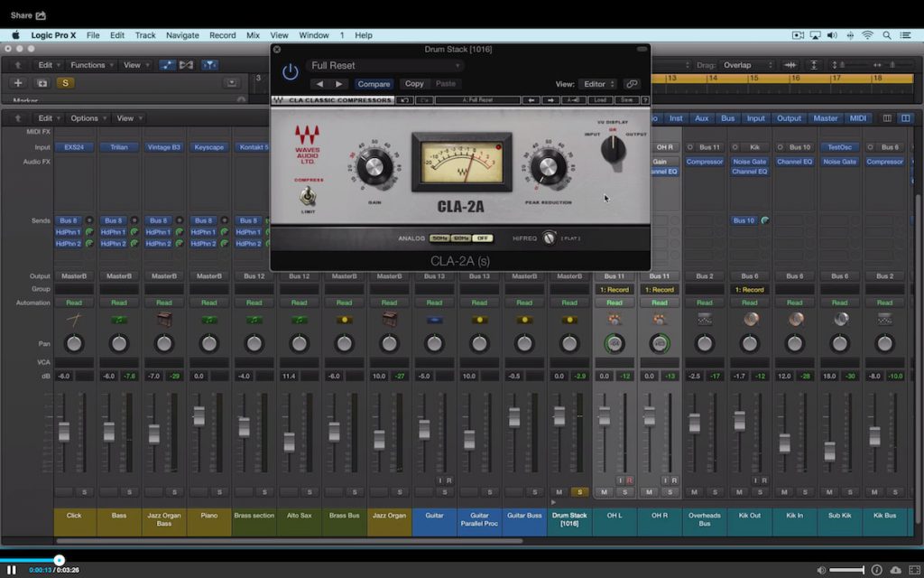The height and width of the screenshot is (578, 924).
Task: Click the Waves Save button
Action: (626, 100)
